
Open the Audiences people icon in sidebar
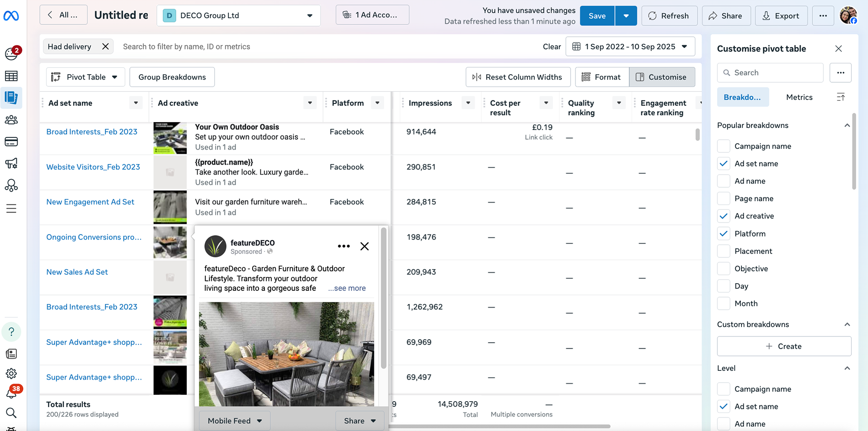[x=11, y=120]
